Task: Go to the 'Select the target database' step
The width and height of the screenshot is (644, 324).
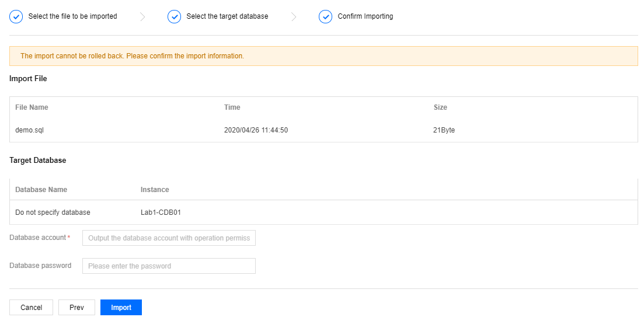Action: [x=227, y=16]
